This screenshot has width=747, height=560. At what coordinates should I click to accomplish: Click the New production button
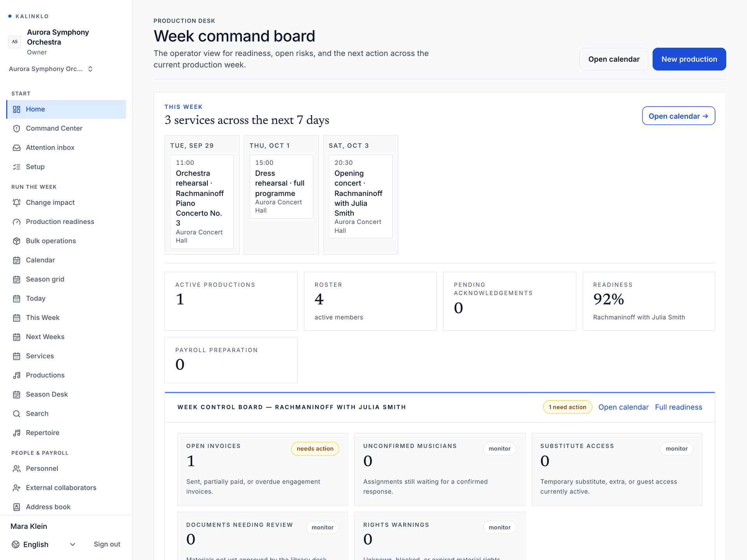pos(689,59)
